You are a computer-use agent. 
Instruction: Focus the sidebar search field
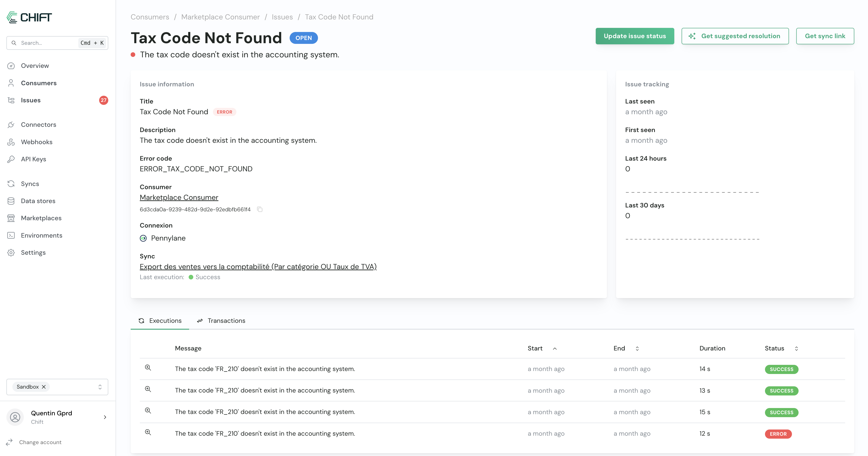[x=47, y=43]
